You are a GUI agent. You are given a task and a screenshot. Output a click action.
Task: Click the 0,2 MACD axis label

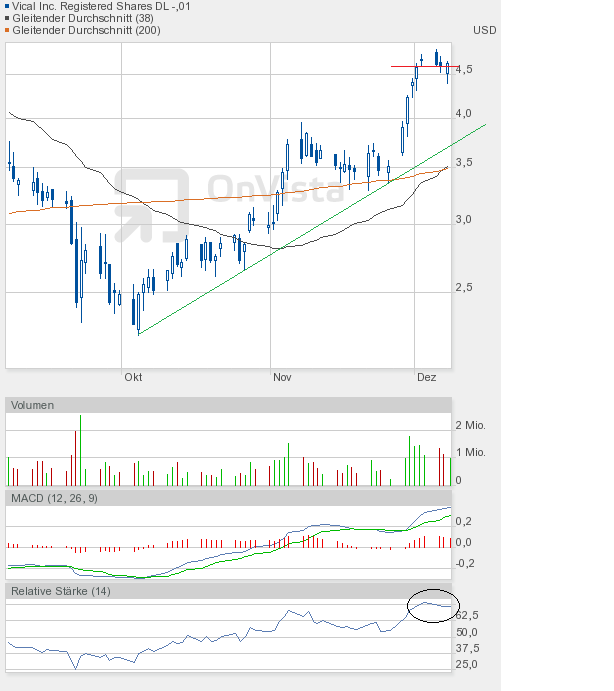click(x=463, y=521)
